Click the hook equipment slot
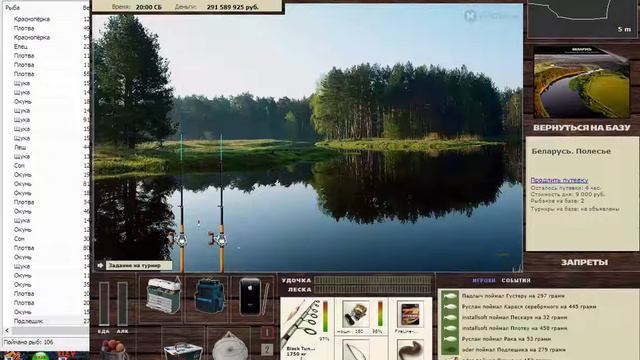Image resolution: width=640 pixels, height=360 pixels. click(x=355, y=350)
